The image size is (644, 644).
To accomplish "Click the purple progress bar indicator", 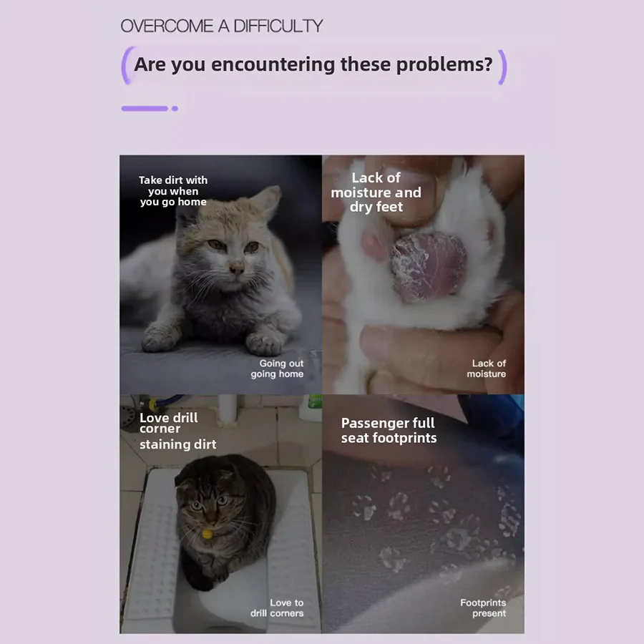I will [x=145, y=109].
